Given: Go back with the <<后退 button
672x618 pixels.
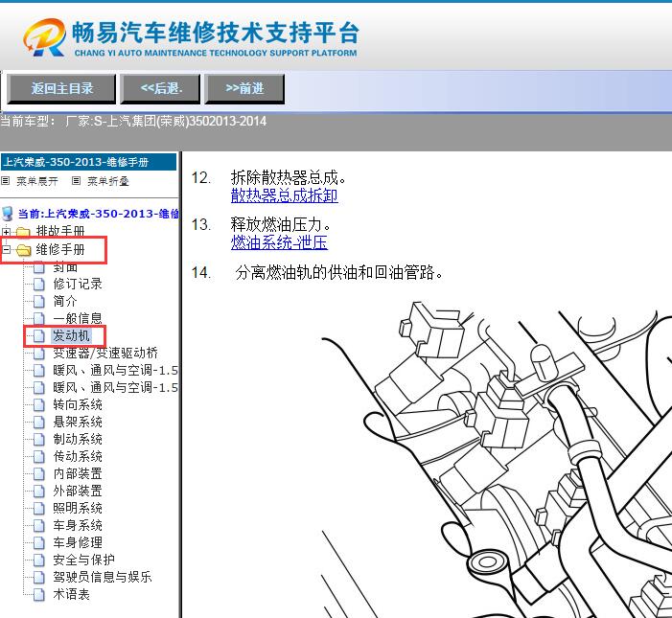Looking at the screenshot, I should pos(160,89).
